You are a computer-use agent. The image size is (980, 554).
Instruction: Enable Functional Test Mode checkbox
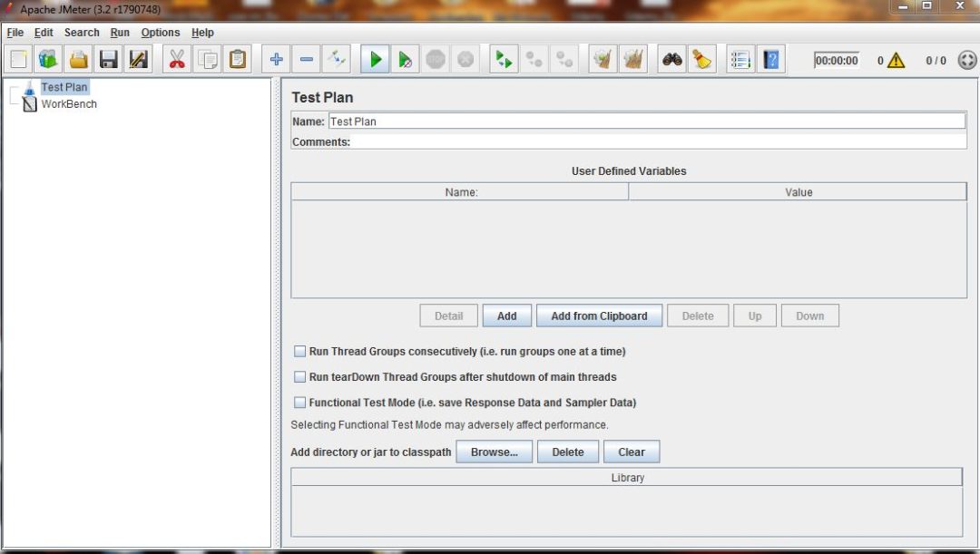pyautogui.click(x=300, y=403)
